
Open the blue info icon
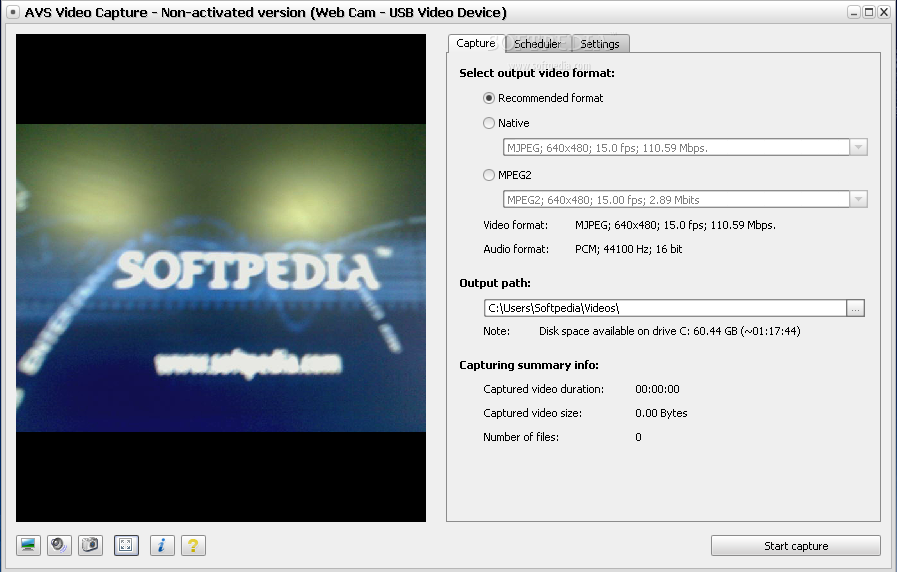point(162,545)
